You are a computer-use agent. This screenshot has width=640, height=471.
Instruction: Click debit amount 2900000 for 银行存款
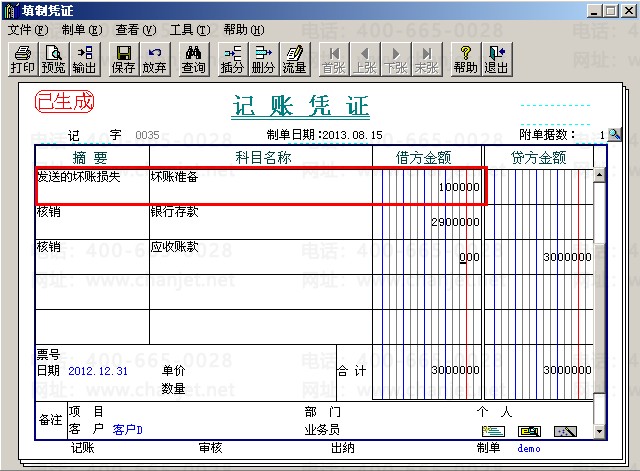456,222
